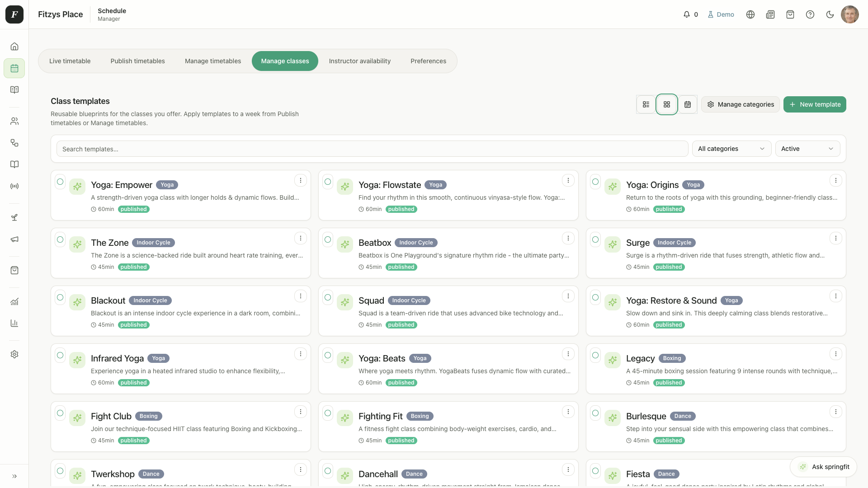The image size is (868, 488).
Task: Open the Ask springfit assistant
Action: tap(823, 467)
